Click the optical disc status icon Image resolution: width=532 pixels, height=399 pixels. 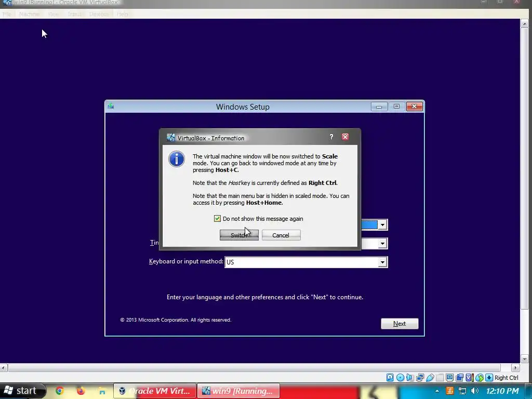401,378
